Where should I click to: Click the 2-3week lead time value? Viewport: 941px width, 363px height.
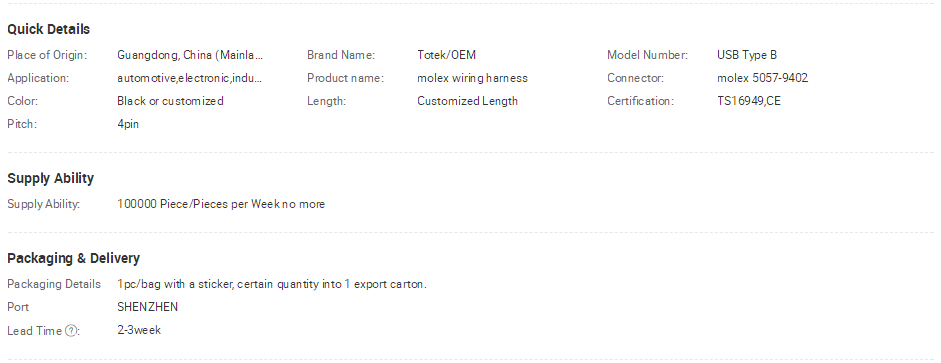click(x=139, y=330)
